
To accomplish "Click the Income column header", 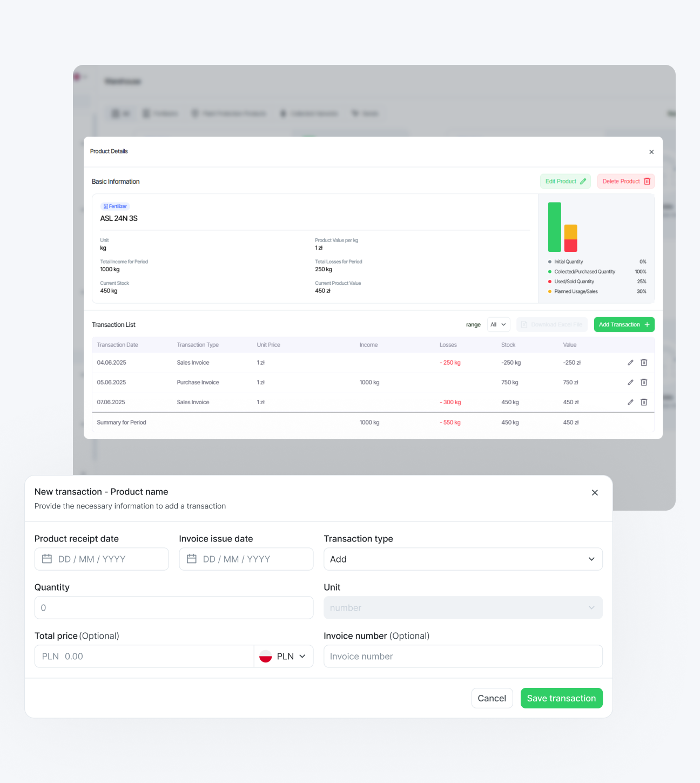I will click(x=369, y=345).
